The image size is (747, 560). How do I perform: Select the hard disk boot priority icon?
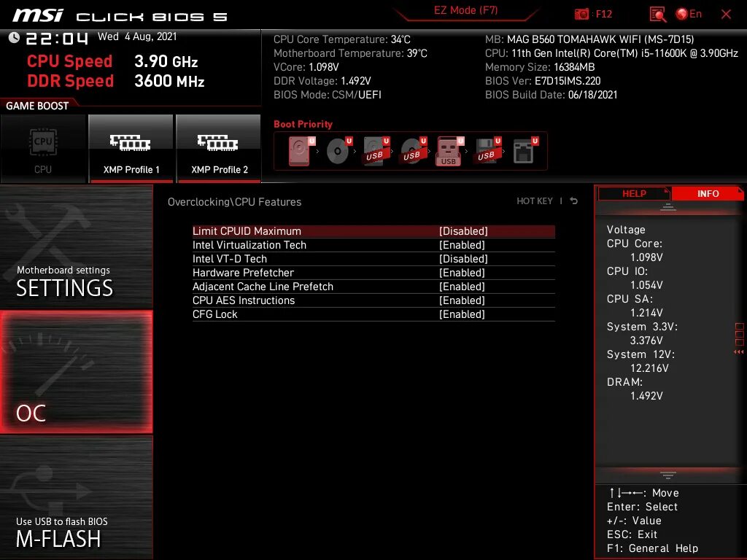[x=301, y=151]
